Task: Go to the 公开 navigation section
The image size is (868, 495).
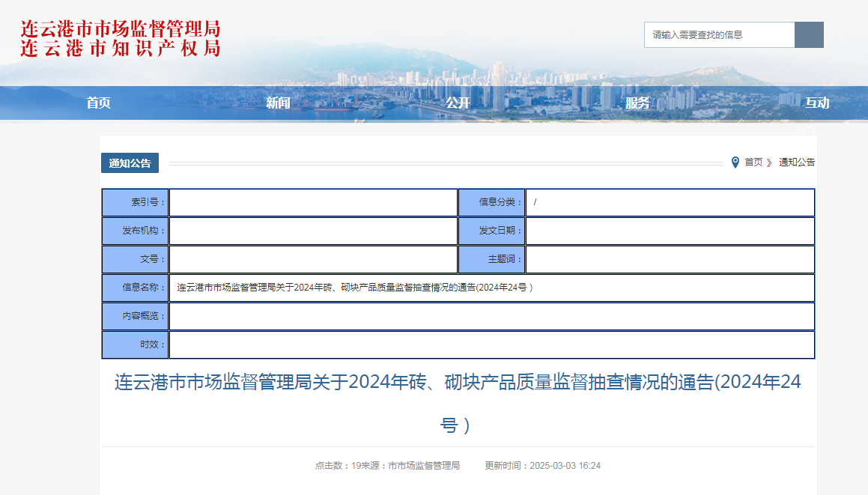Action: click(x=458, y=103)
